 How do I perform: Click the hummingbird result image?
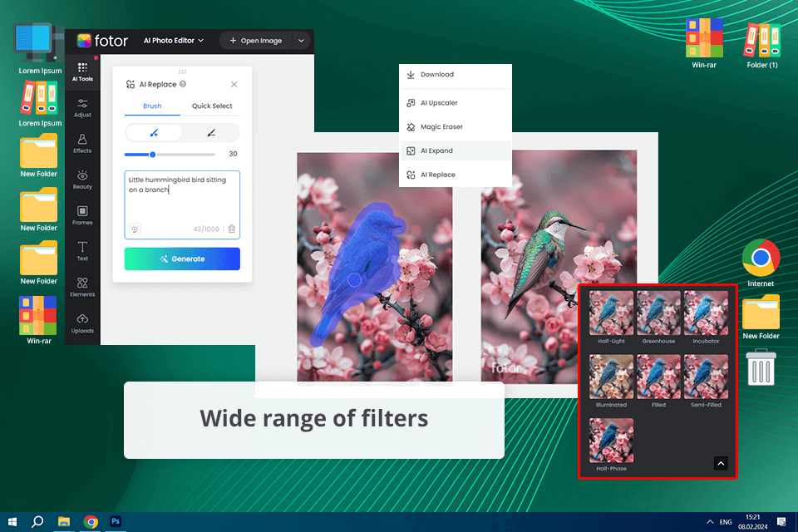(x=559, y=267)
